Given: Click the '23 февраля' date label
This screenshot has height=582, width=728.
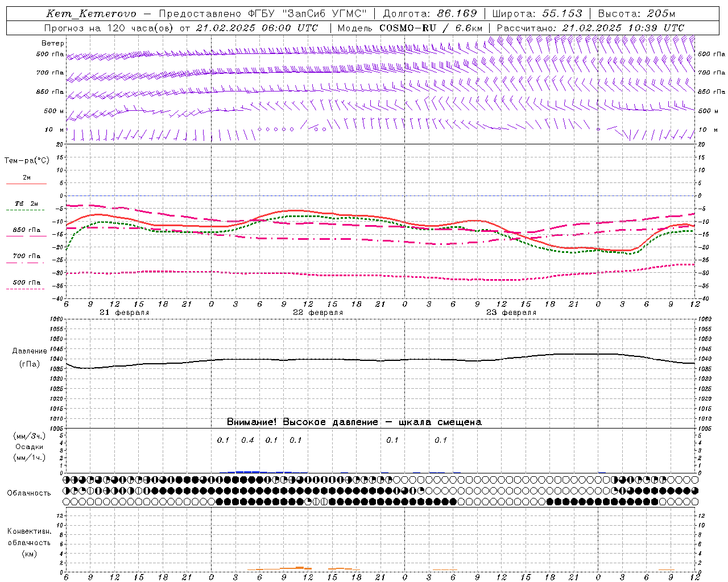Looking at the screenshot, I should click(511, 313).
